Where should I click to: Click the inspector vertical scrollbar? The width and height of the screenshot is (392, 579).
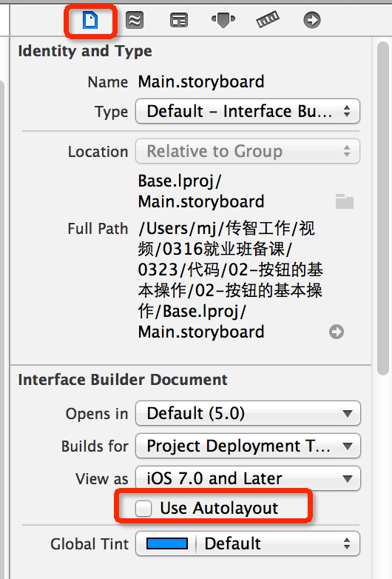pos(384,209)
